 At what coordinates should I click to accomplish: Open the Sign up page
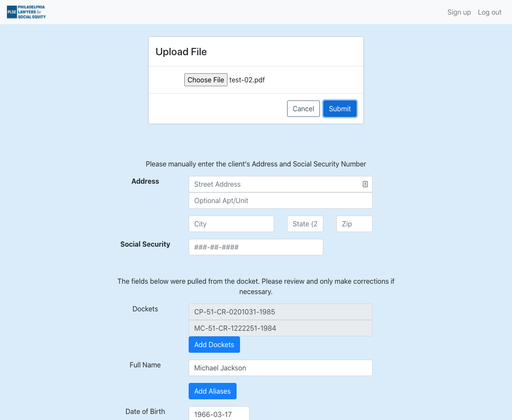click(x=459, y=12)
